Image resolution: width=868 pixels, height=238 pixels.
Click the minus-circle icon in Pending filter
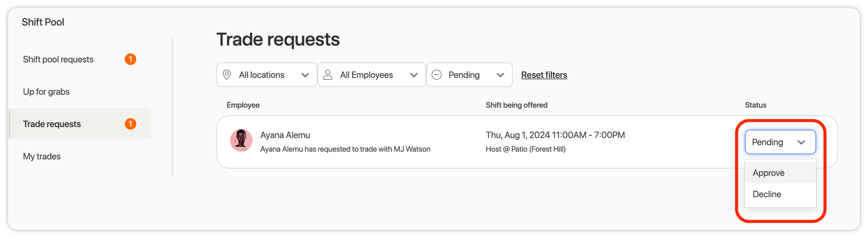(436, 75)
